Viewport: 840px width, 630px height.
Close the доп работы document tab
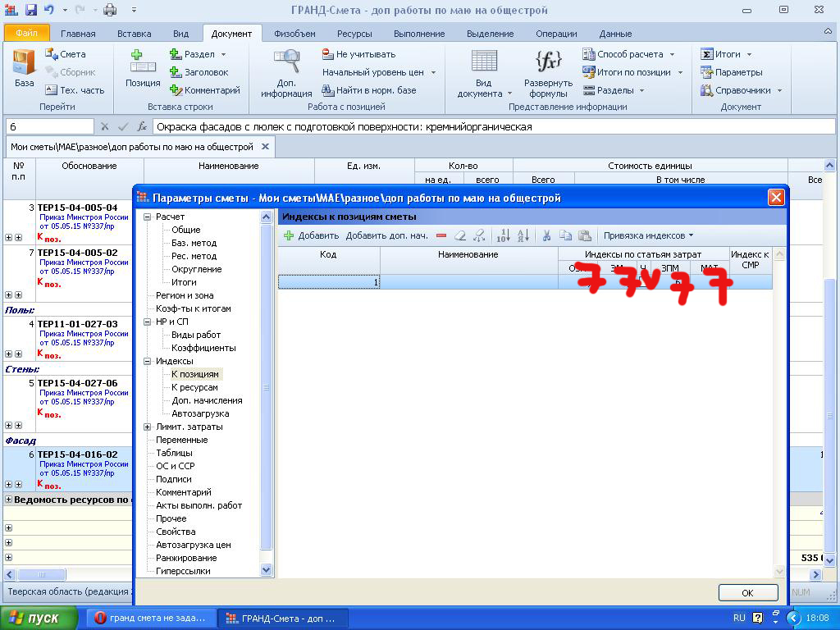265,146
